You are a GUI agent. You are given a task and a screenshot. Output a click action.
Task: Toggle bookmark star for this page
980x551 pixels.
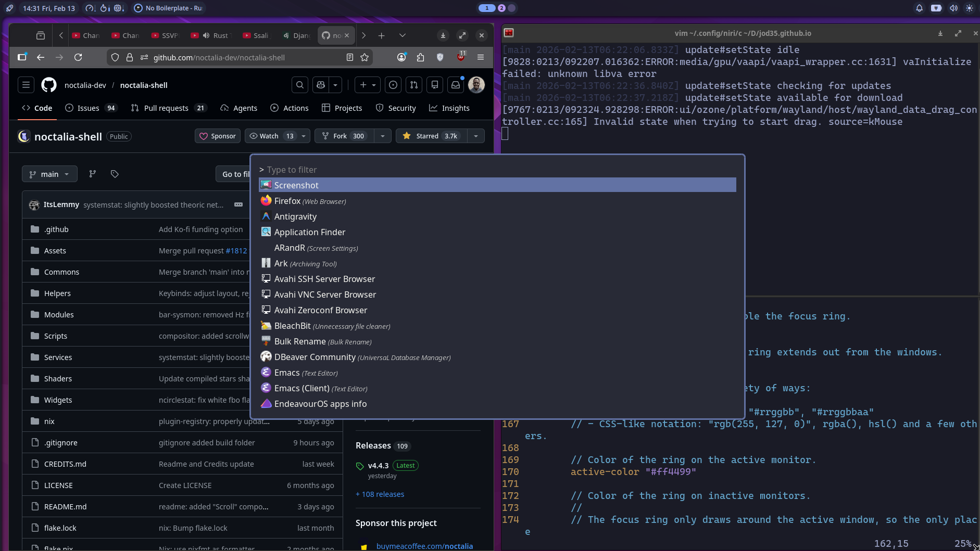point(365,57)
